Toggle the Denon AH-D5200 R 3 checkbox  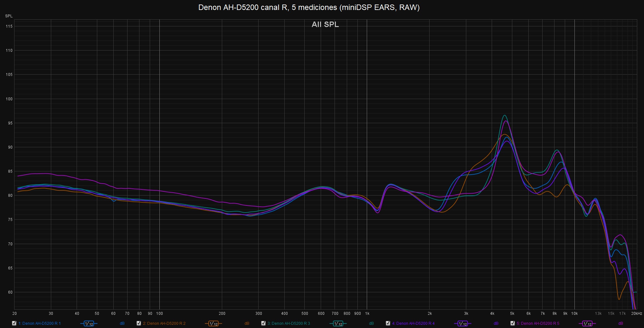263,323
